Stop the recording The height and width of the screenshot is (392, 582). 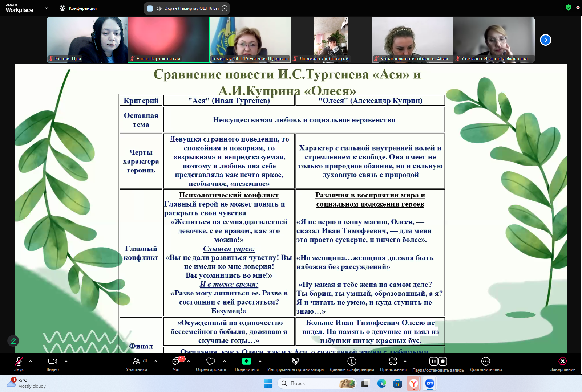pyautogui.click(x=443, y=361)
